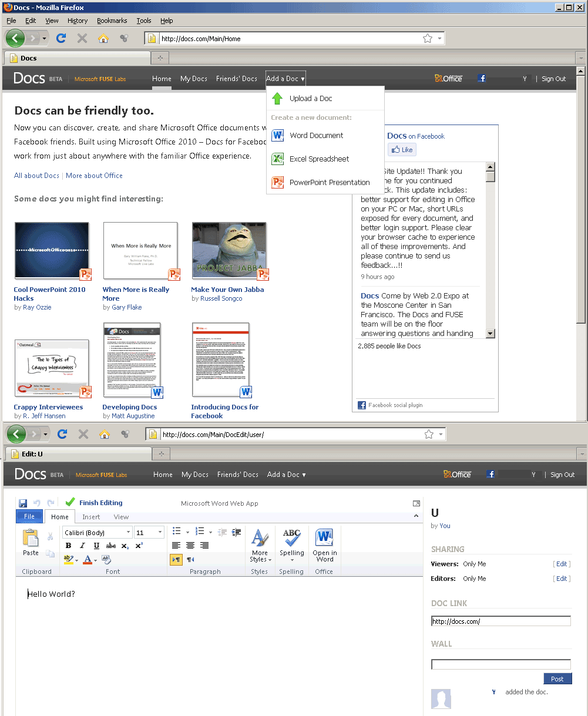Open the browser home page in the DocEdit window
This screenshot has height=716, width=588.
pyautogui.click(x=104, y=434)
